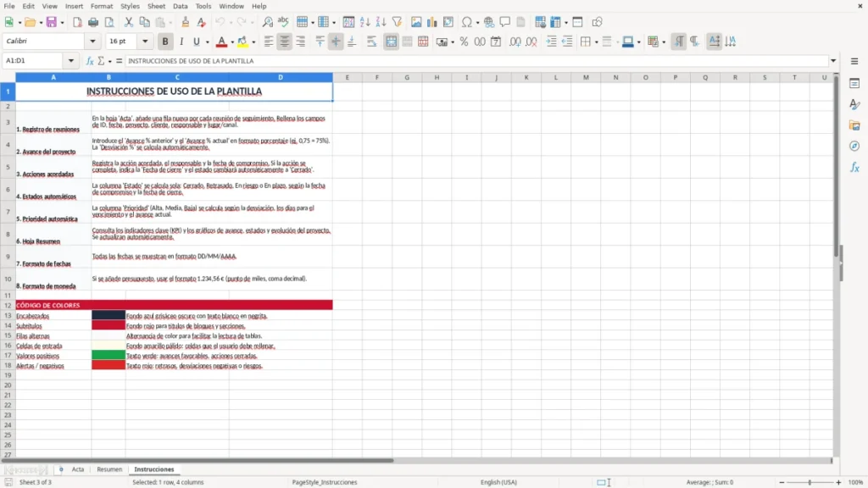Click the Align Right icon
The width and height of the screenshot is (868, 488).
pos(301,42)
